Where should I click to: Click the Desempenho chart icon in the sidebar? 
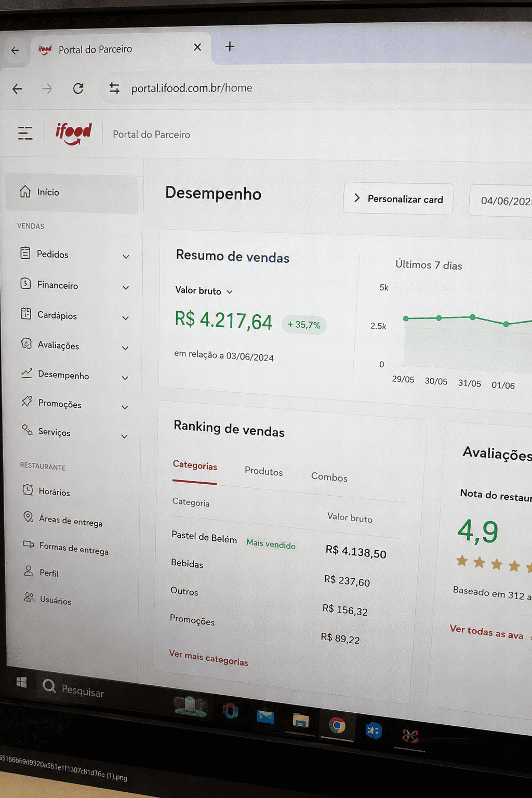(x=27, y=373)
